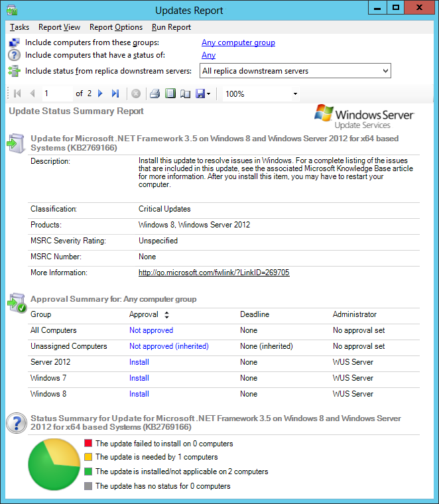Image resolution: width=439 pixels, height=504 pixels.
Task: Click the computer groups icon
Action: [14, 42]
